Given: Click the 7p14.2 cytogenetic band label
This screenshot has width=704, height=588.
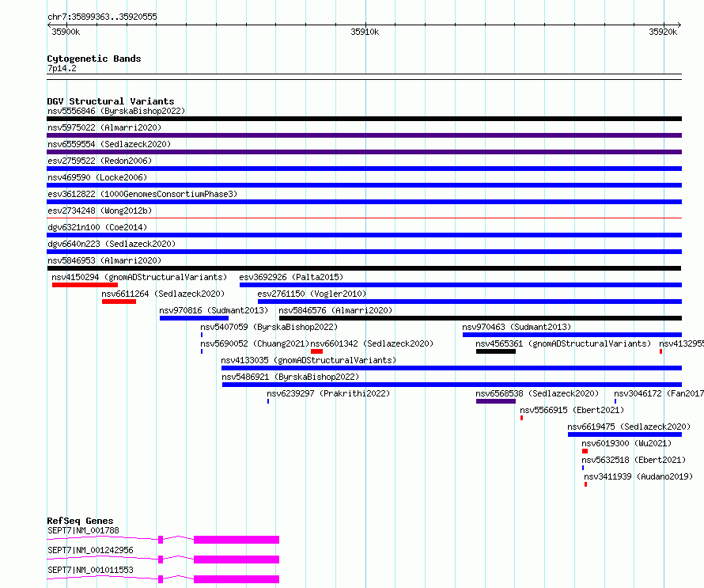Looking at the screenshot, I should tap(62, 68).
